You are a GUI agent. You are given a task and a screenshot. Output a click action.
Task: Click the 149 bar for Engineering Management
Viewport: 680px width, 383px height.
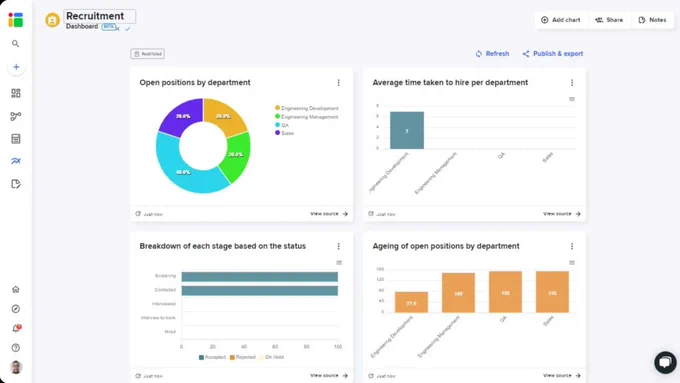coord(458,293)
